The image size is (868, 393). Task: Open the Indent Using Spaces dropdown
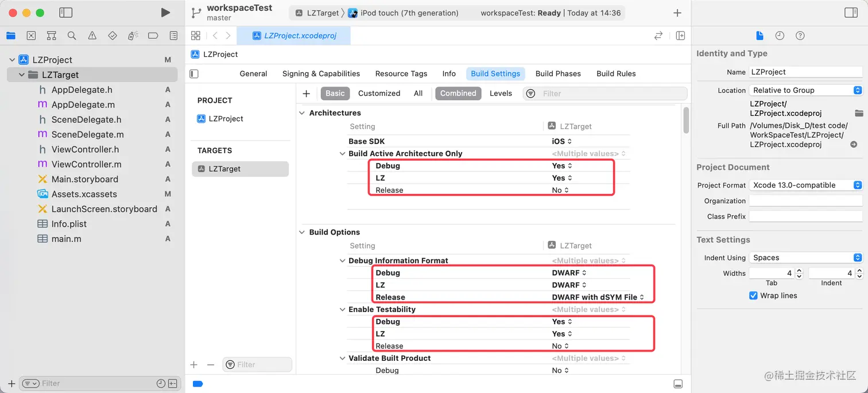pos(806,258)
